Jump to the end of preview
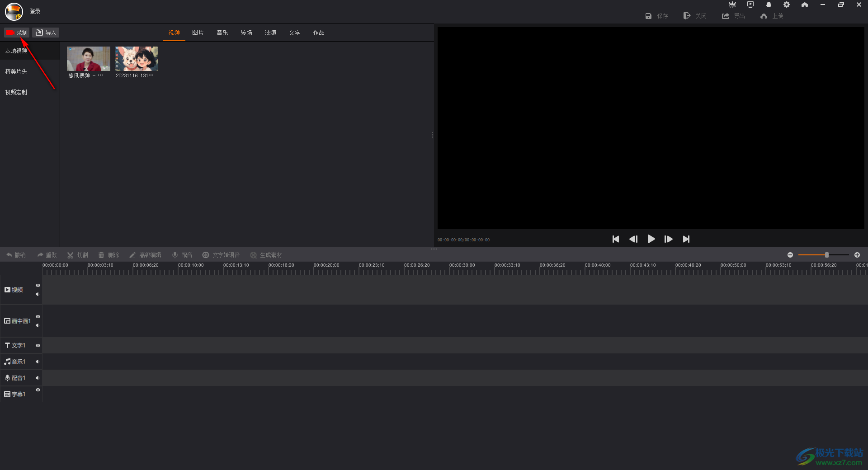 [x=686, y=239]
